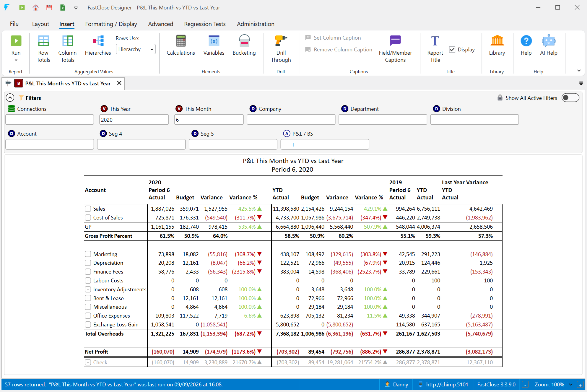The height and width of the screenshot is (392, 587).
Task: Click the zoom in plus button
Action: pos(580,385)
